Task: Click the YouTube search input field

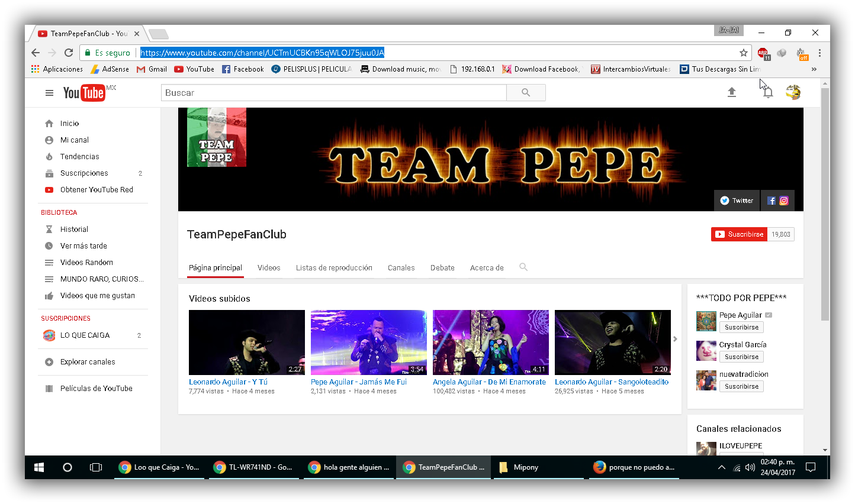Action: click(x=334, y=93)
